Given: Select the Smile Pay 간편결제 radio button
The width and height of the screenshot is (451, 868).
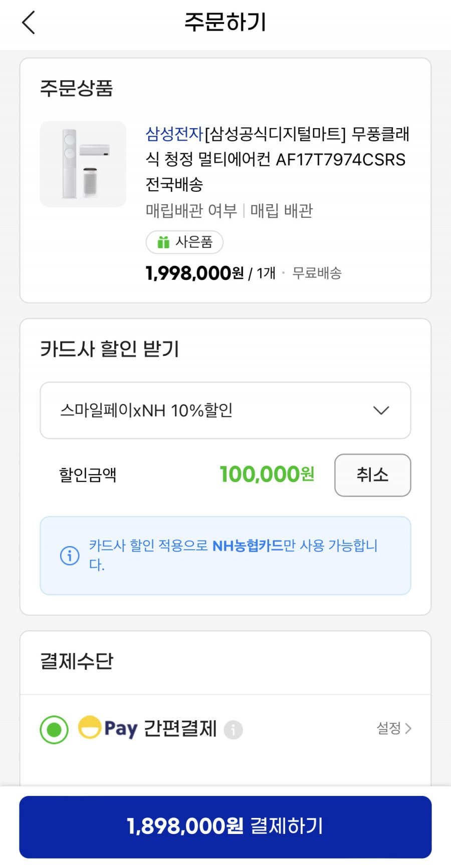Looking at the screenshot, I should tap(54, 730).
